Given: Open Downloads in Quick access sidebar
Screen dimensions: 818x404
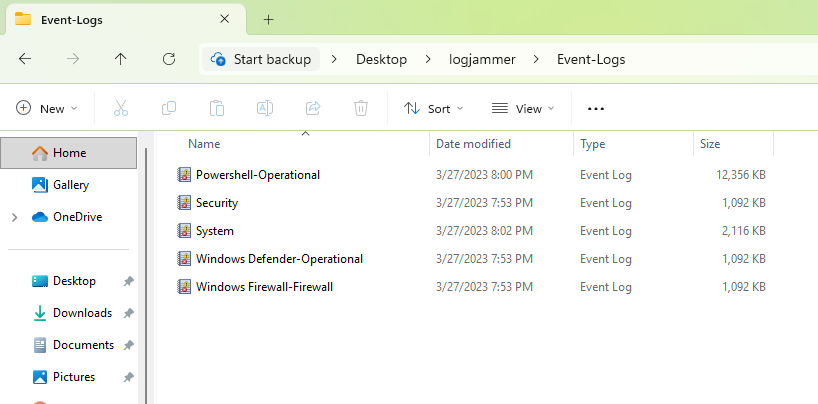Looking at the screenshot, I should coord(82,313).
